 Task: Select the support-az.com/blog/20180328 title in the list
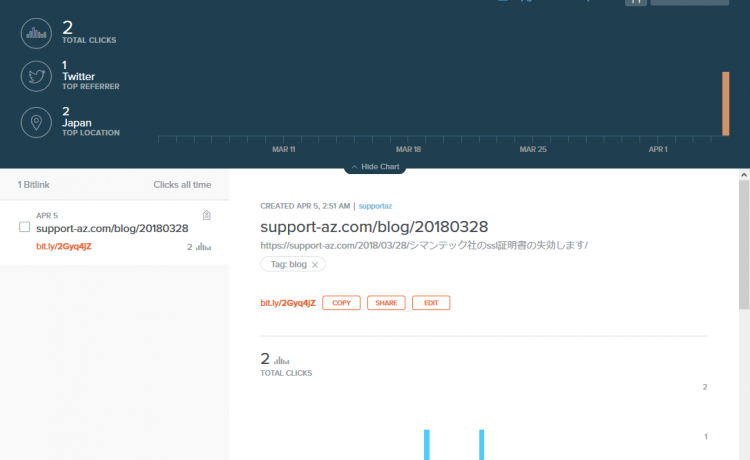[x=112, y=229]
